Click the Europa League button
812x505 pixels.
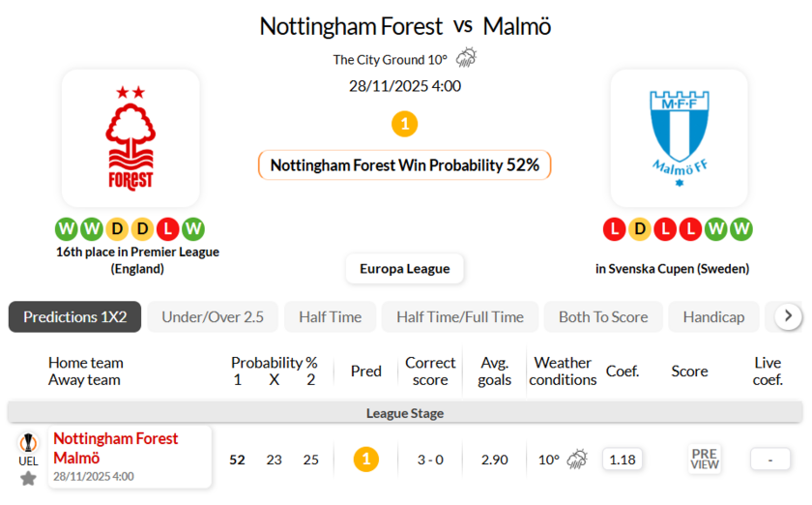point(404,268)
